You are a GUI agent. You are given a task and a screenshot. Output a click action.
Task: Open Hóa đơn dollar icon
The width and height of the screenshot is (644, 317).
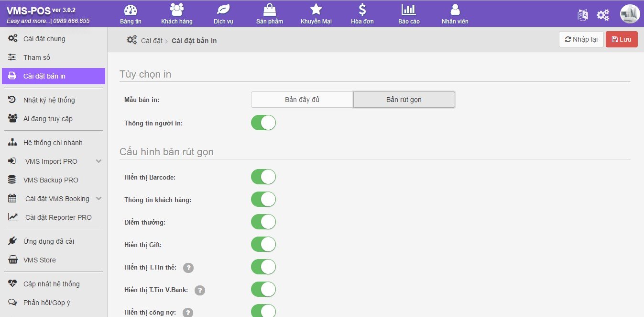point(362,10)
